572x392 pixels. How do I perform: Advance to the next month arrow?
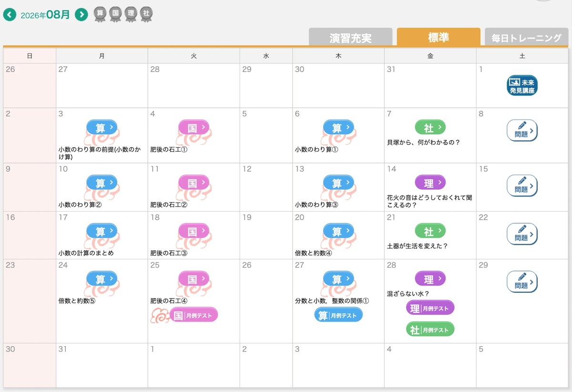(x=82, y=15)
